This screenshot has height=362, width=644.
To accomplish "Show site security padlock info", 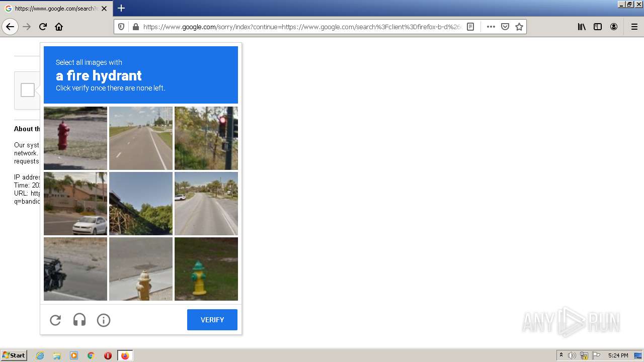I will tap(135, 27).
